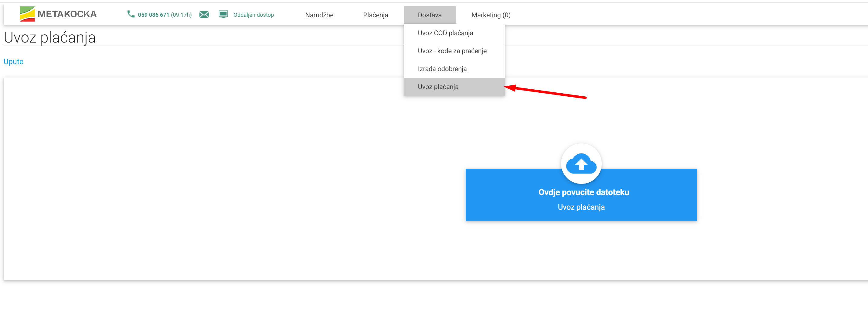The height and width of the screenshot is (313, 868).
Task: Click the phone number 059 086 671
Action: point(153,15)
